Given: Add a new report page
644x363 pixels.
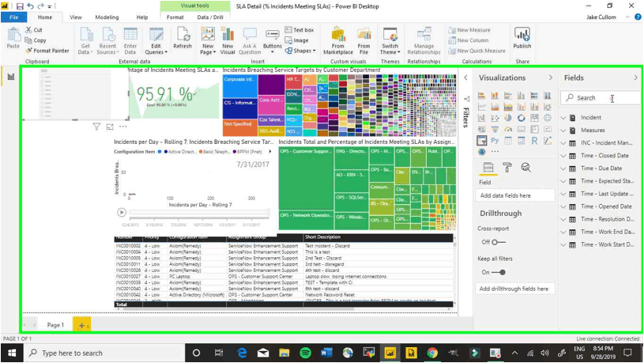Looking at the screenshot, I should 81,325.
